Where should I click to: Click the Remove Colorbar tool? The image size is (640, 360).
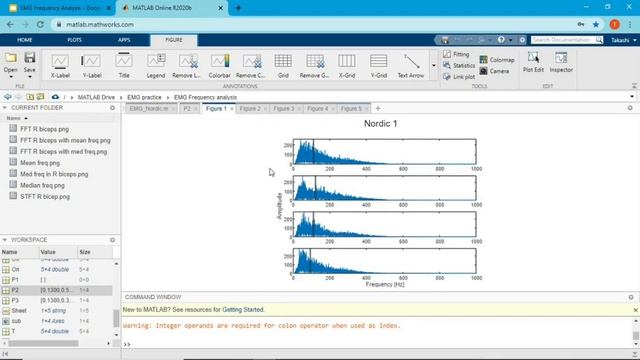coord(251,66)
